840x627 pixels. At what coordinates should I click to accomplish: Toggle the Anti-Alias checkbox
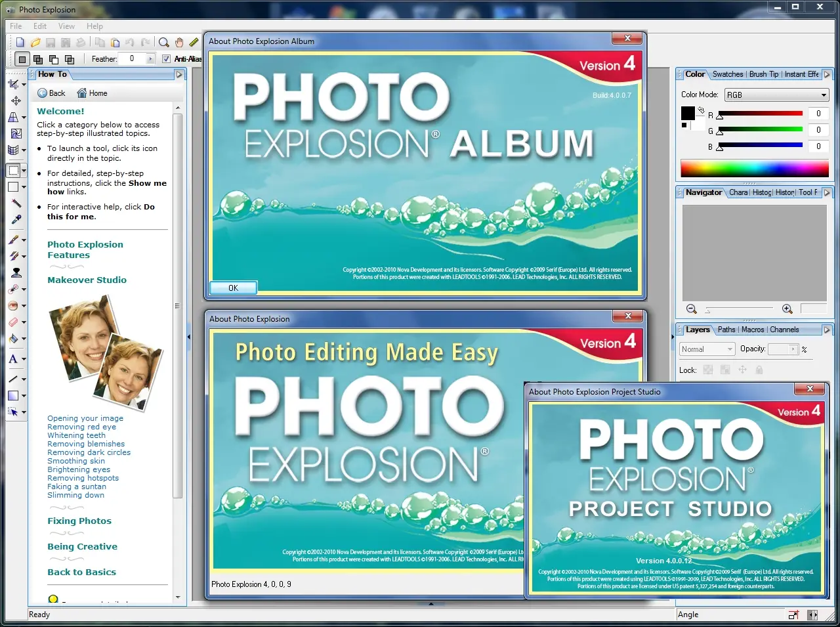pyautogui.click(x=166, y=58)
